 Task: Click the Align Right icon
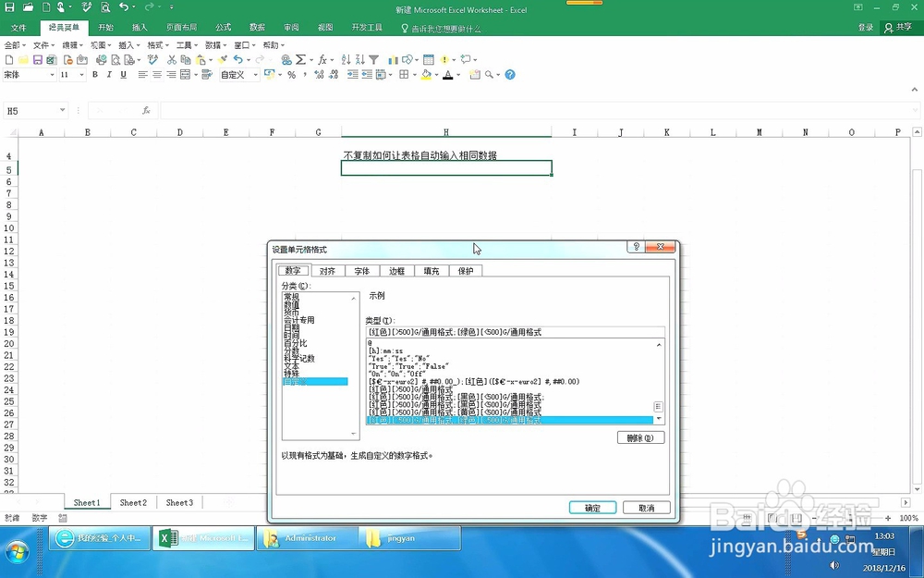171,75
